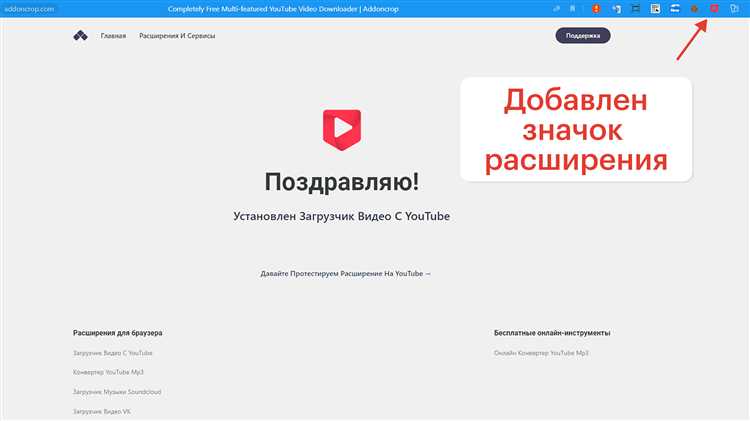Click the page-with-cursor extension icon in toolbar
The width and height of the screenshot is (750, 421).
point(655,9)
